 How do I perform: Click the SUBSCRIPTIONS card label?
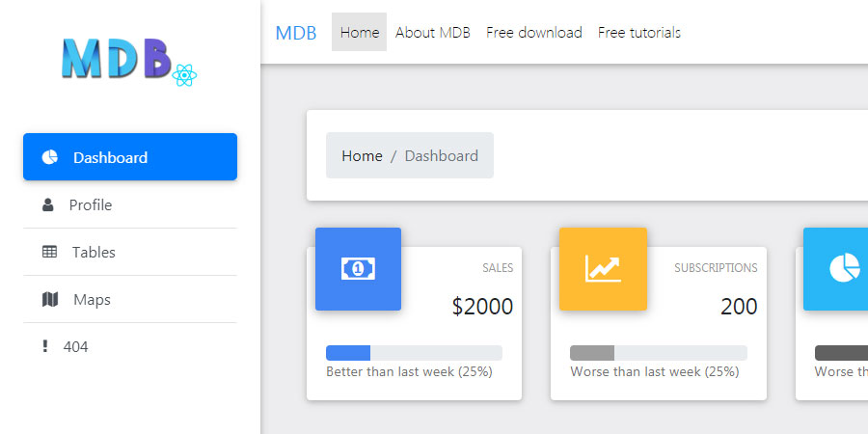coord(716,268)
